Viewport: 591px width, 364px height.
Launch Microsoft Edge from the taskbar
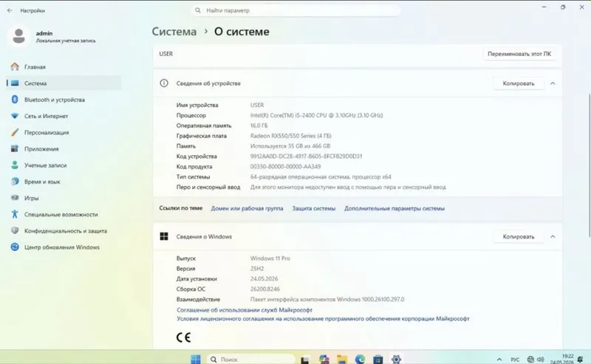click(x=360, y=360)
